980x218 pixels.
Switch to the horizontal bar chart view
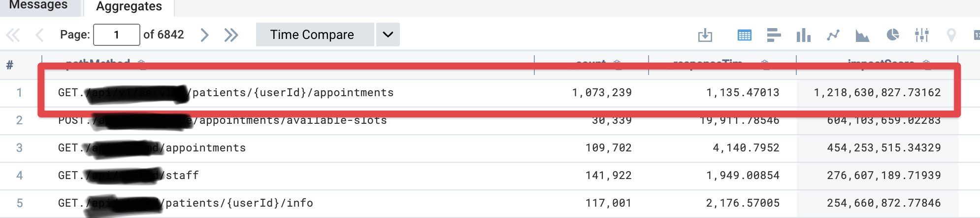[774, 35]
